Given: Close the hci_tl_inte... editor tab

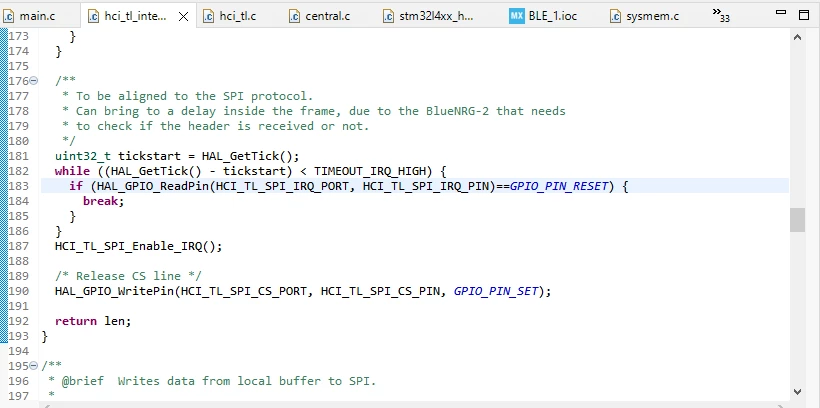Looking at the screenshot, I should click(x=183, y=17).
